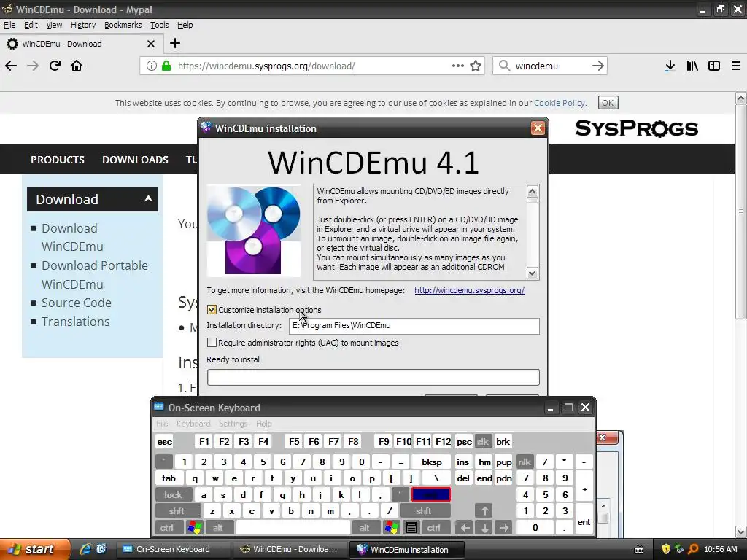This screenshot has width=747, height=560.
Task: Click the on-screen keyboard menu key
Action: (x=411, y=528)
